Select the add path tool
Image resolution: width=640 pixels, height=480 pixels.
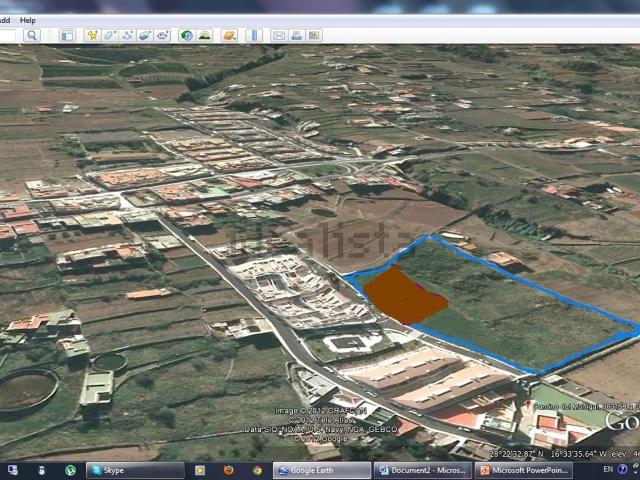127,35
